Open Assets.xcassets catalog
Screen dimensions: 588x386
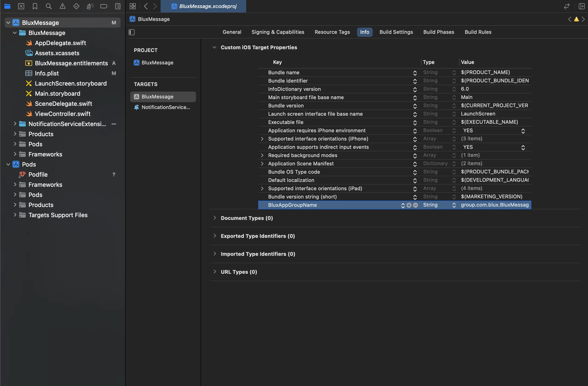coord(57,53)
